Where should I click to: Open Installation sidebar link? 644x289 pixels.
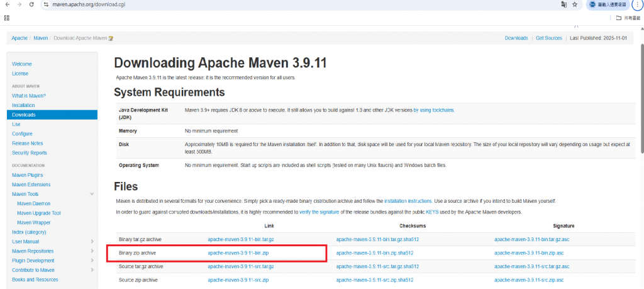coord(23,105)
